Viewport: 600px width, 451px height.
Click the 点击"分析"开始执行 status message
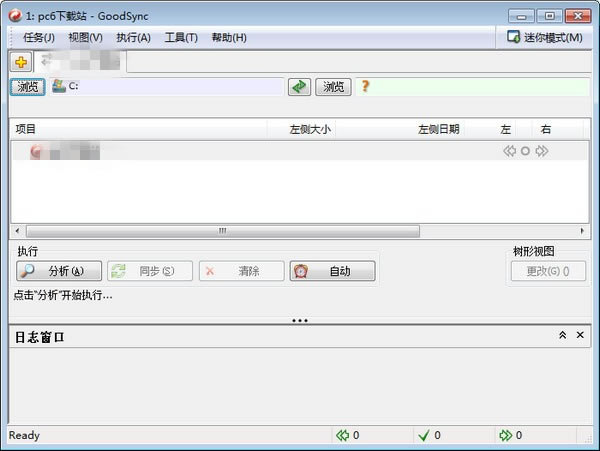pyautogui.click(x=63, y=295)
